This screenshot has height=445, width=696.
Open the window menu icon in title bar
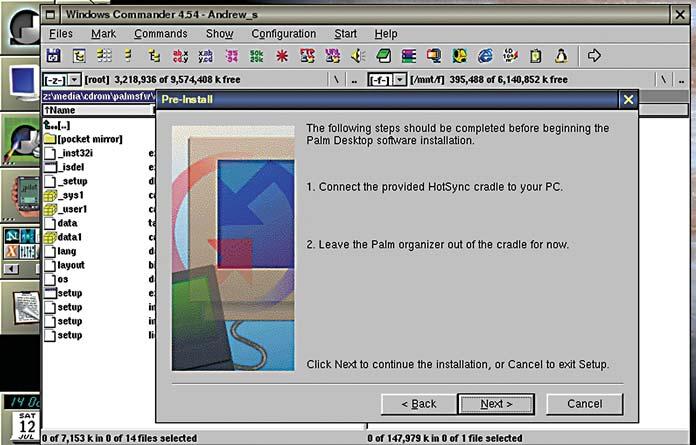pos(51,15)
